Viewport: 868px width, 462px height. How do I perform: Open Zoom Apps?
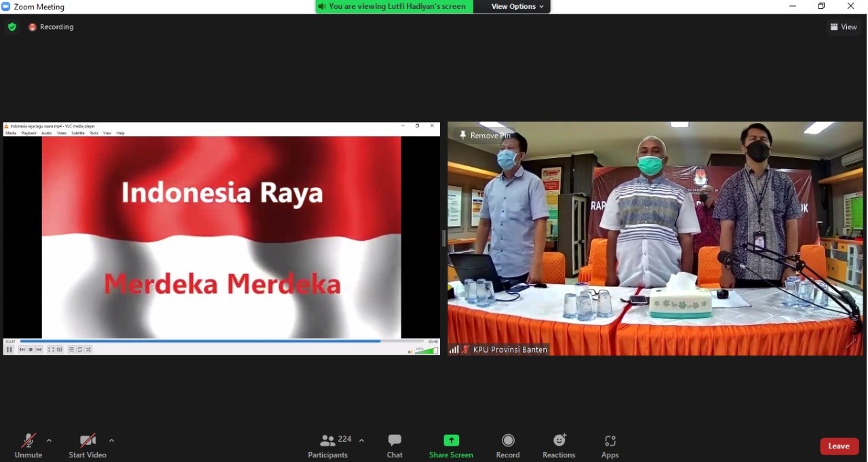pyautogui.click(x=610, y=445)
